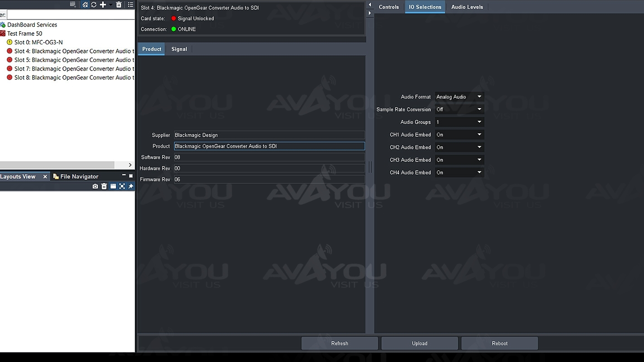
Task: Click the Supplier text field
Action: click(269, 135)
